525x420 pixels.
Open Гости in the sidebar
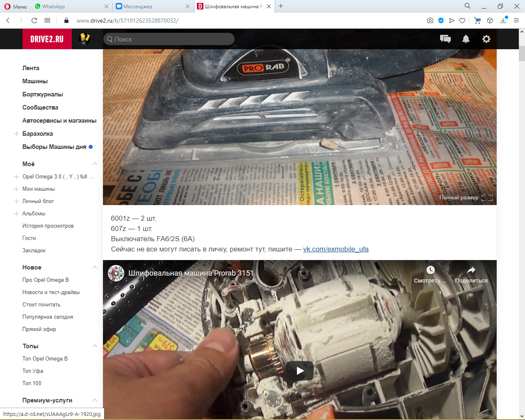pos(29,238)
